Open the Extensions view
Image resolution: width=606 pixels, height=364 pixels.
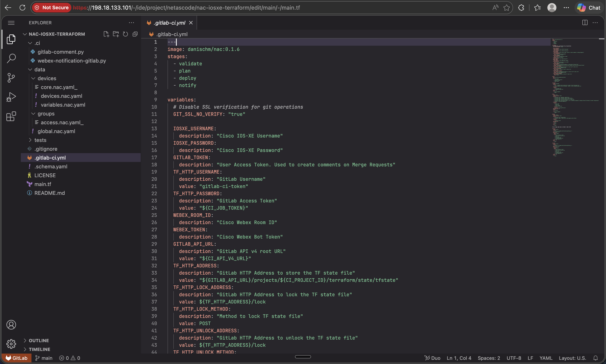coord(11,116)
